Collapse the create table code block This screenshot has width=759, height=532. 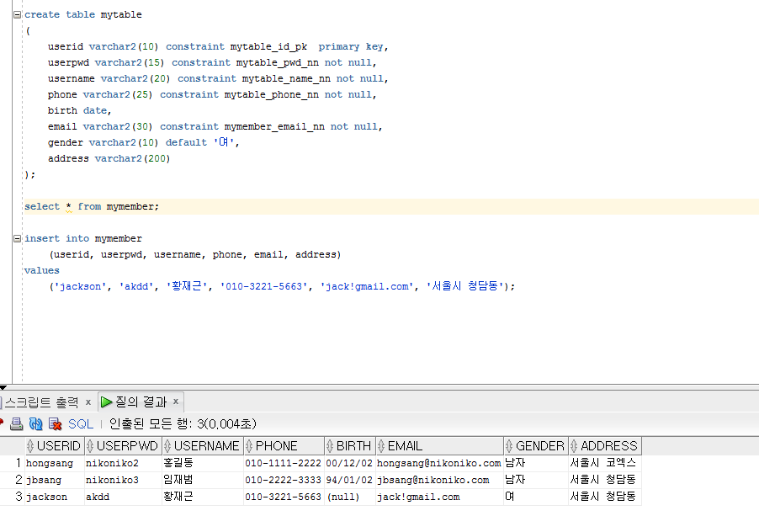(x=18, y=14)
